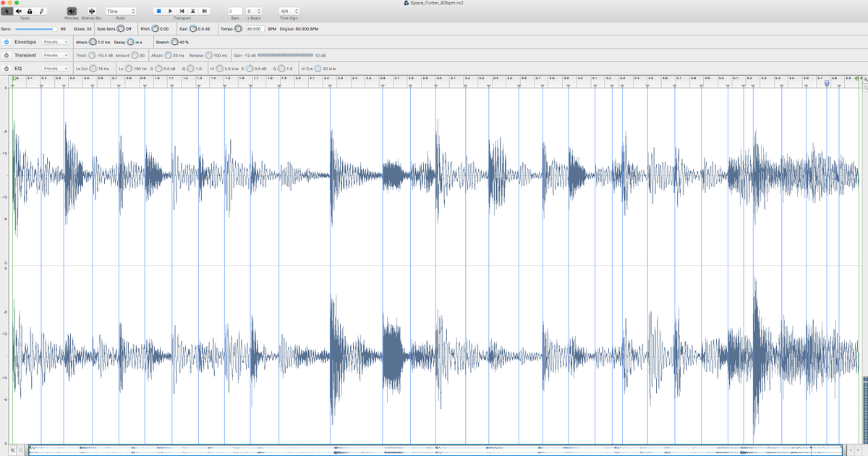Click the Silence Selected icon
Screen dimensions: 868x456
click(x=91, y=12)
